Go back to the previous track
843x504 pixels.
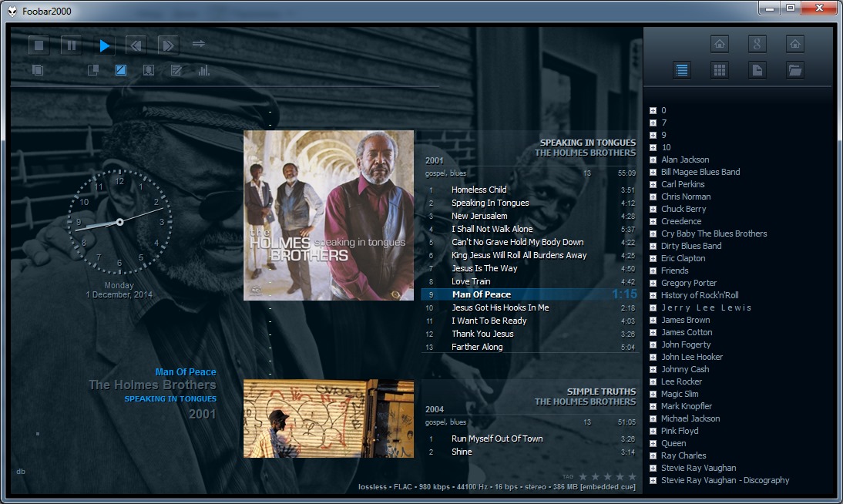136,45
